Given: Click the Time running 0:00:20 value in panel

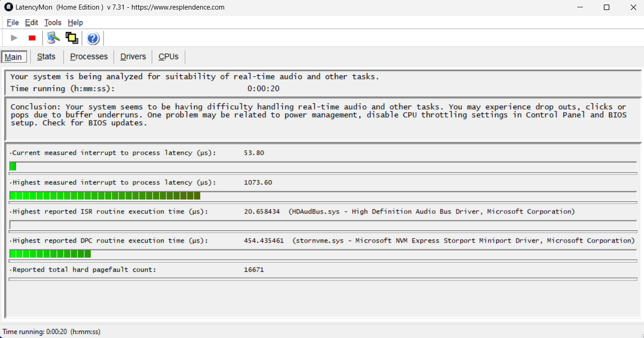Looking at the screenshot, I should (263, 88).
